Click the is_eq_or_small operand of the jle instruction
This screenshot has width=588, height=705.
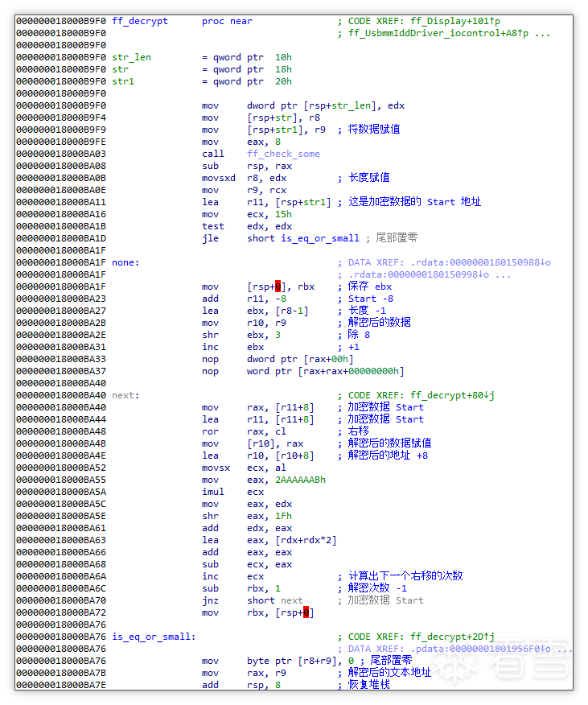(320, 238)
